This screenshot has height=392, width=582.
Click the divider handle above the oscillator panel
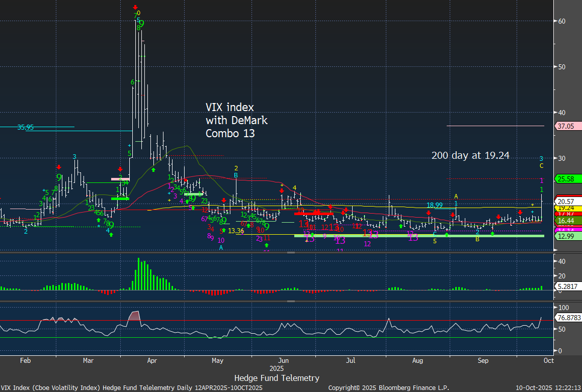(291, 301)
